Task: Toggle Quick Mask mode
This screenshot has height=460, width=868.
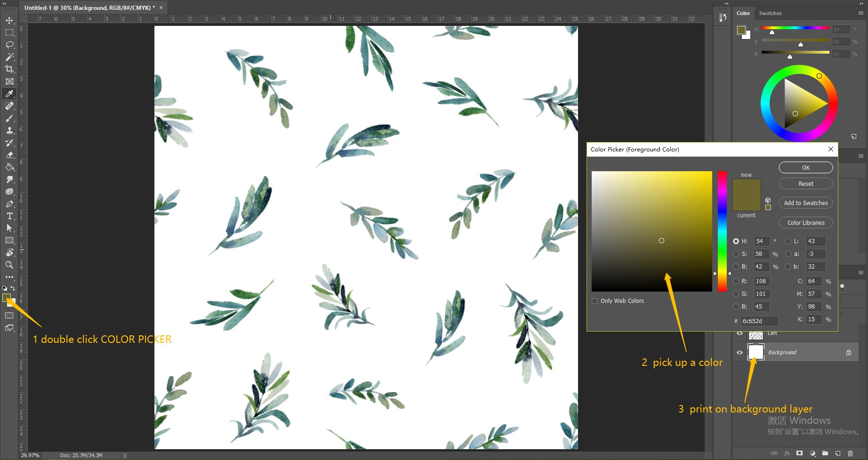Action: (9, 316)
